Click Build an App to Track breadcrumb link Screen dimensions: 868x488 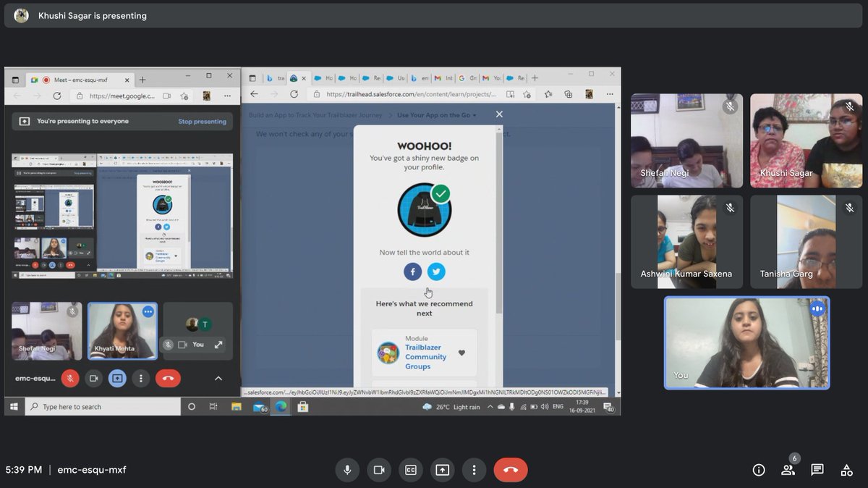click(315, 115)
